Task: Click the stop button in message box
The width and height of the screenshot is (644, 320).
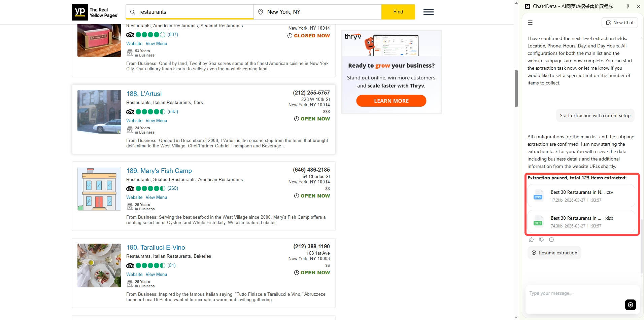Action: pyautogui.click(x=630, y=305)
